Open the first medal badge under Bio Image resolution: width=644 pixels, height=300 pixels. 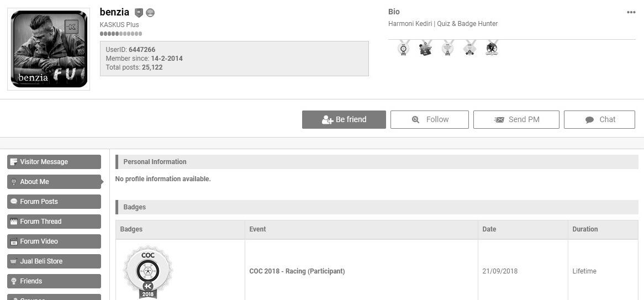click(x=404, y=49)
